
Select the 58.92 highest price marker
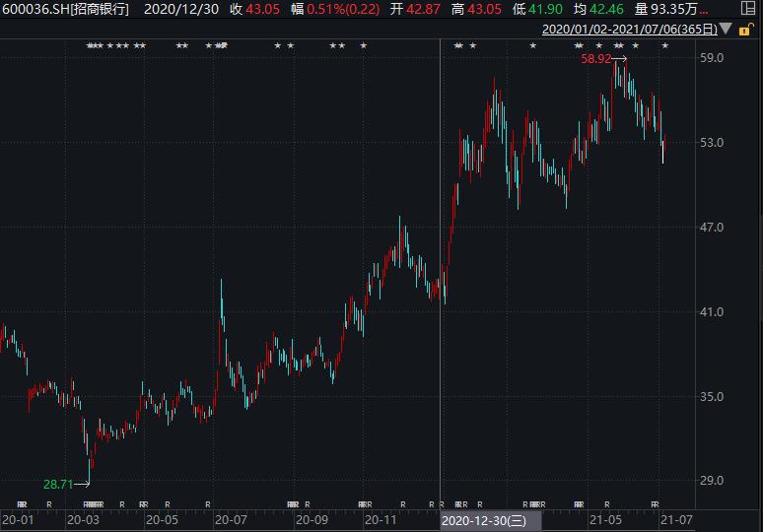pyautogui.click(x=594, y=60)
